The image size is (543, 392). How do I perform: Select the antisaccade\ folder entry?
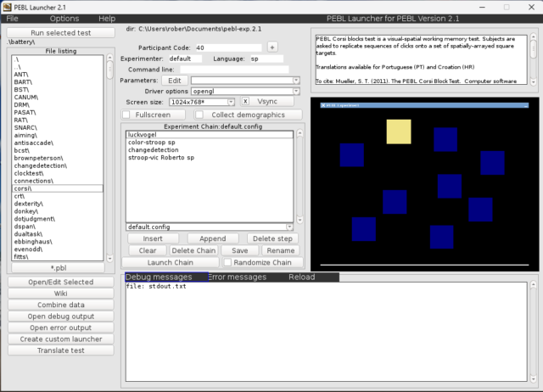pos(58,143)
